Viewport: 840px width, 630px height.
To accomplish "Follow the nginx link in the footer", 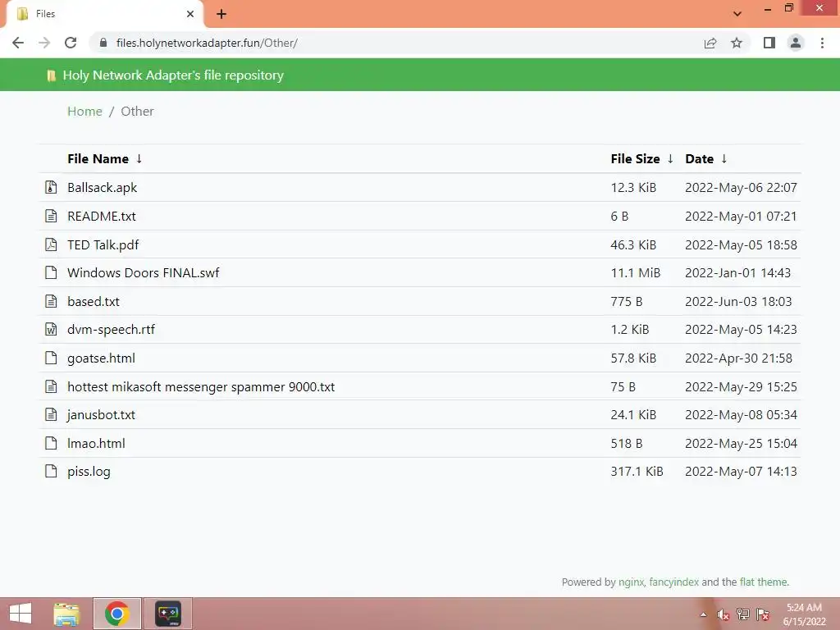I will 631,582.
